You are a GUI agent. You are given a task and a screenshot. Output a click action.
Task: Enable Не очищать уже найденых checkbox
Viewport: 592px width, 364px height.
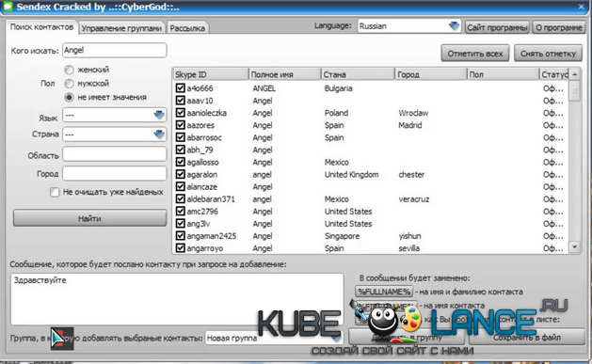[55, 193]
